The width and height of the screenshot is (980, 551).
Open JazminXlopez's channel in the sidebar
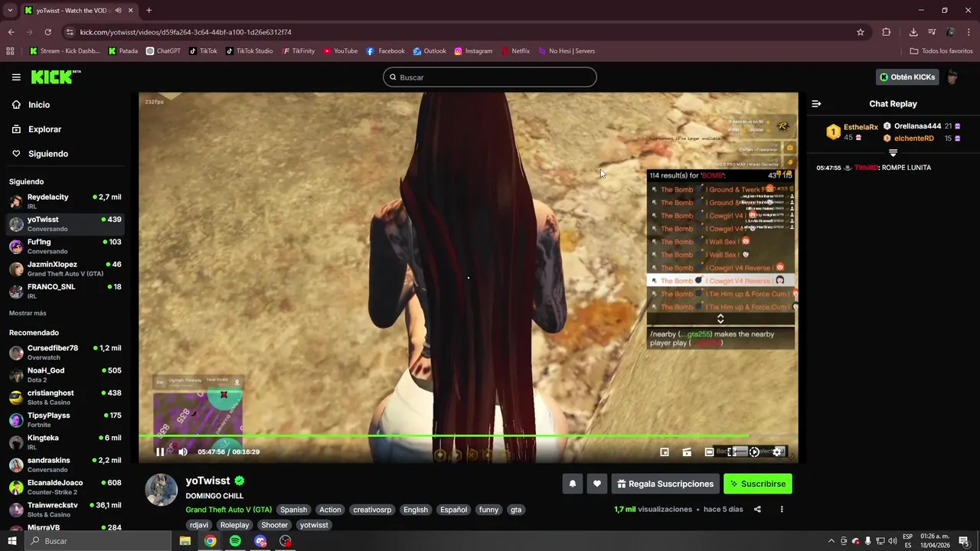click(x=64, y=269)
